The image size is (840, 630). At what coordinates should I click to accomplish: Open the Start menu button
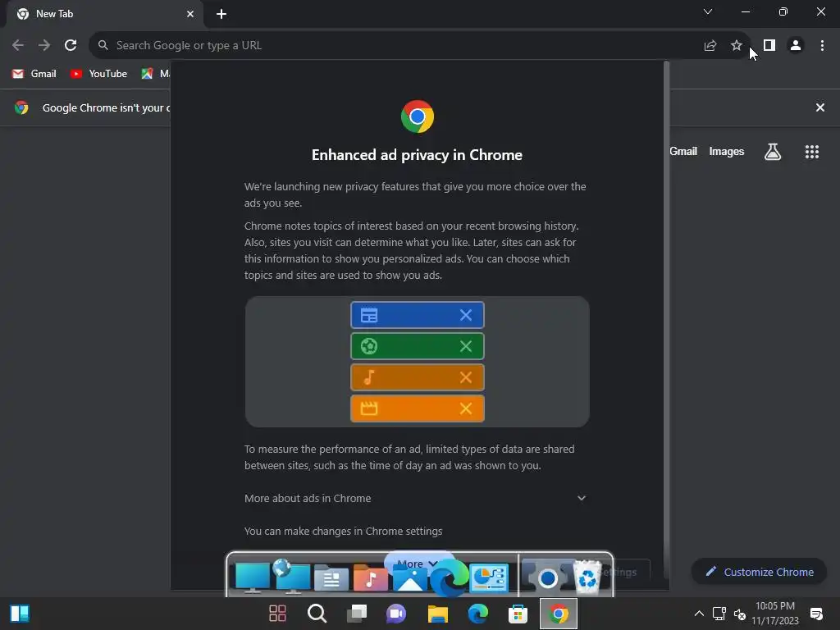pos(20,614)
